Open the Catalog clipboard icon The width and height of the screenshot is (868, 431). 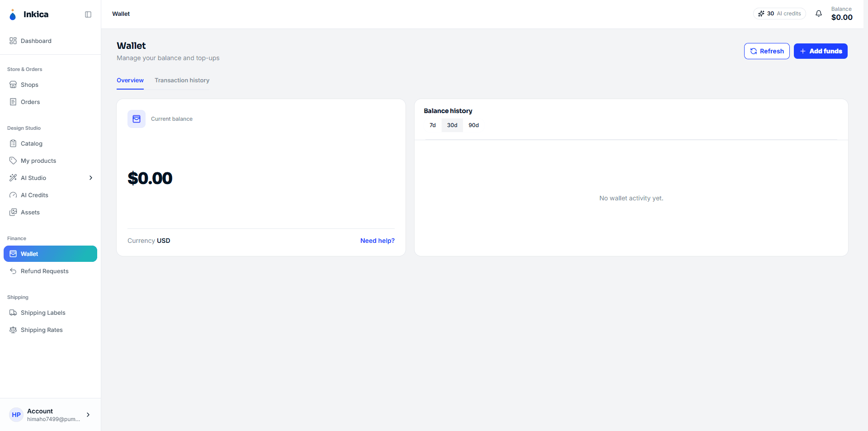click(13, 143)
